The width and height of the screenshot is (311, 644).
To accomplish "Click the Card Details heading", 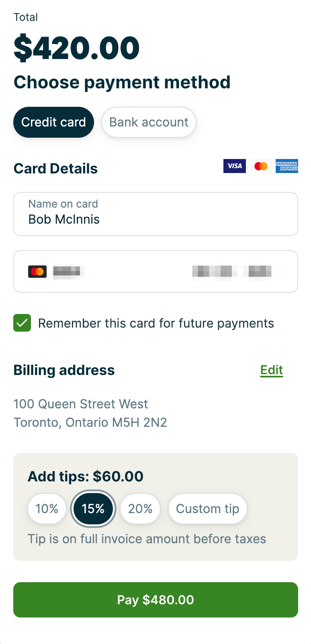I will tap(56, 169).
